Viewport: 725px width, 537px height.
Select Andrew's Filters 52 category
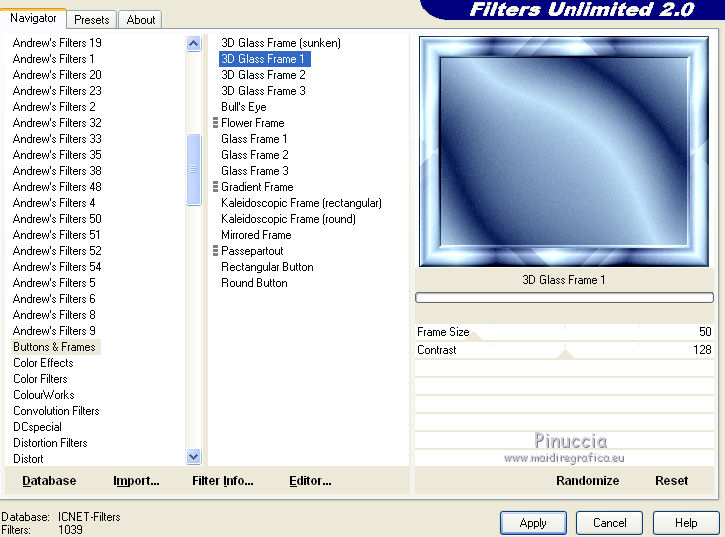[57, 251]
